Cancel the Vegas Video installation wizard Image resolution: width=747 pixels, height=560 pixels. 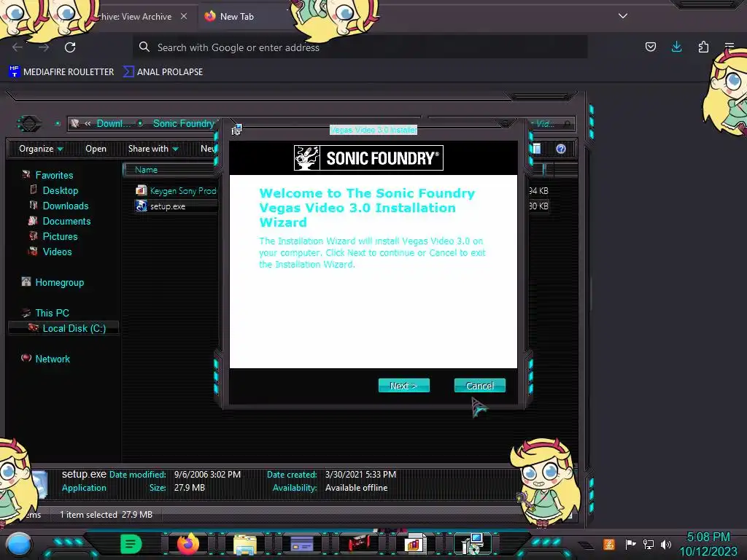click(x=480, y=386)
